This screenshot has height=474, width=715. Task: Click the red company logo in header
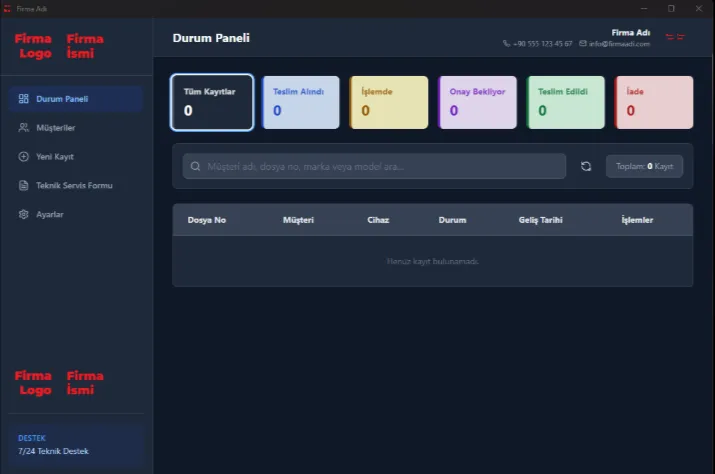pos(675,37)
